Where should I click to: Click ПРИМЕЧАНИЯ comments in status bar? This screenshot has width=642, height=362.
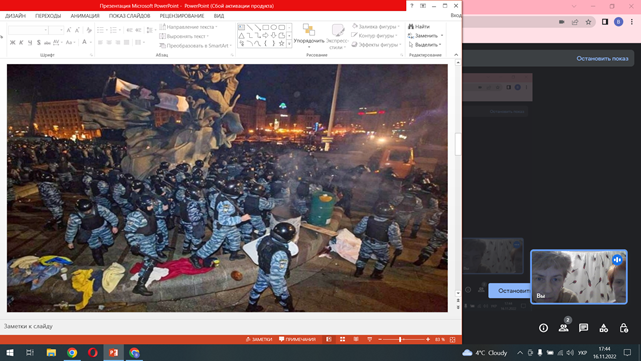pyautogui.click(x=297, y=339)
